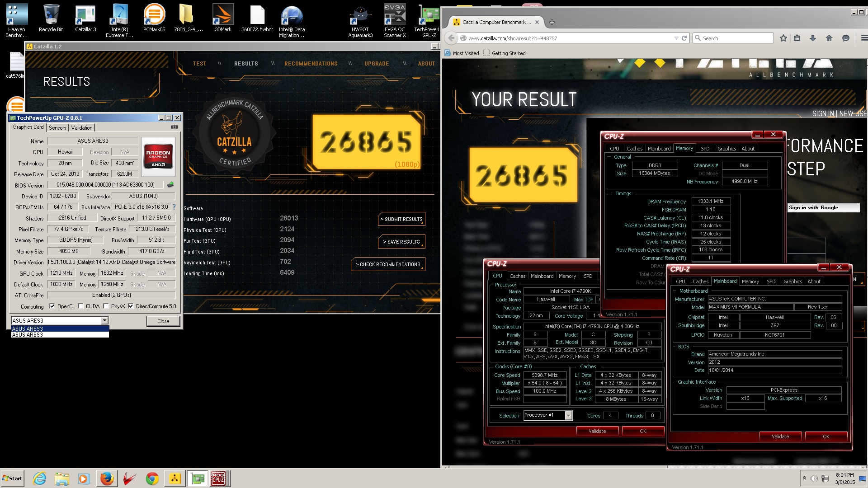
Task: Close the Catzilla Computer Benchmark tab
Action: 537,22
